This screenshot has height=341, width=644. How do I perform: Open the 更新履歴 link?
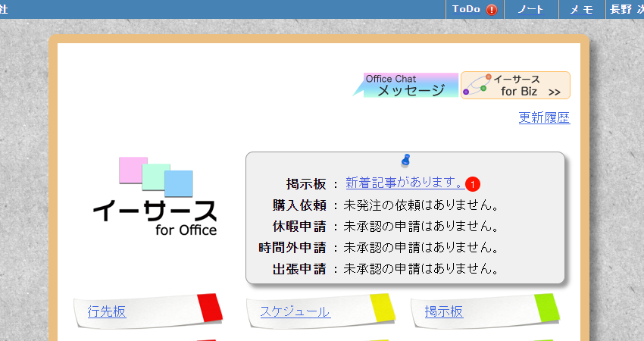coord(544,117)
